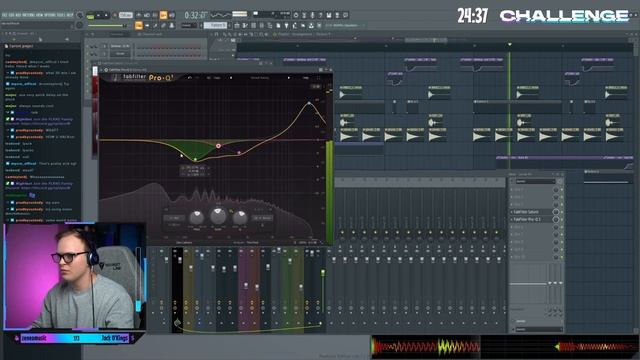Click the streamer webcam thumbnail
640x360 pixels.
(x=75, y=276)
